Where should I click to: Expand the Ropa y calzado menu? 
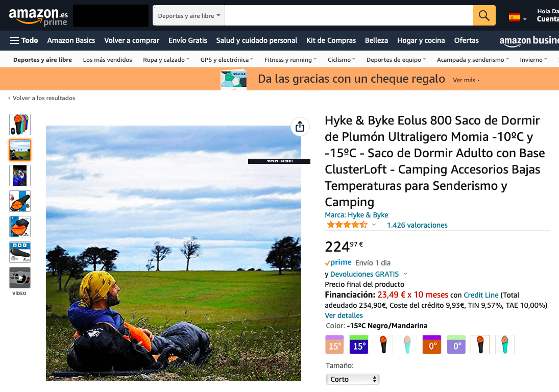pos(166,60)
